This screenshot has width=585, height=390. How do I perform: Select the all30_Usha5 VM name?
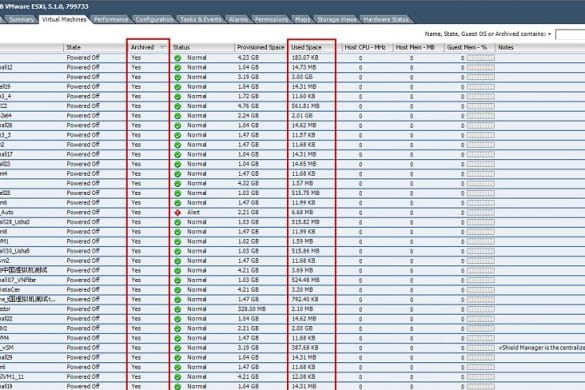point(15,251)
